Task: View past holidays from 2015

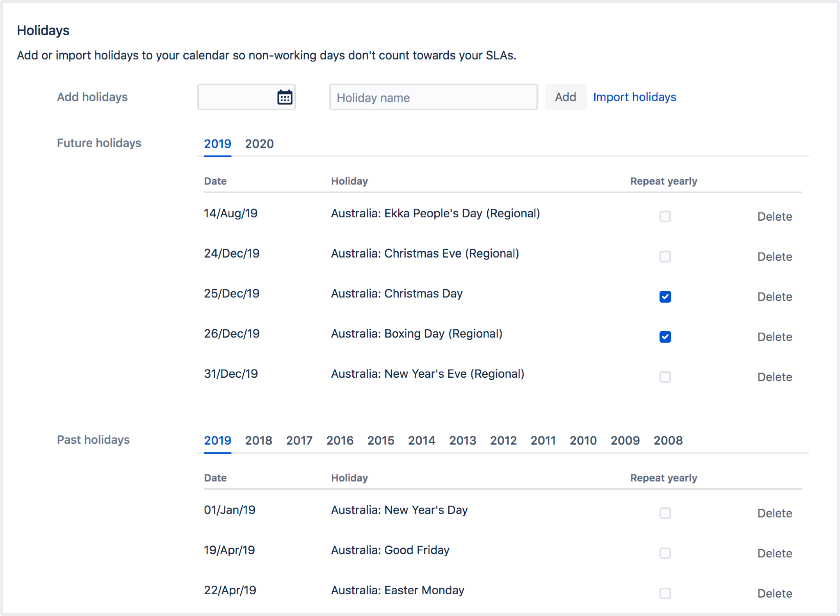Action: point(381,440)
